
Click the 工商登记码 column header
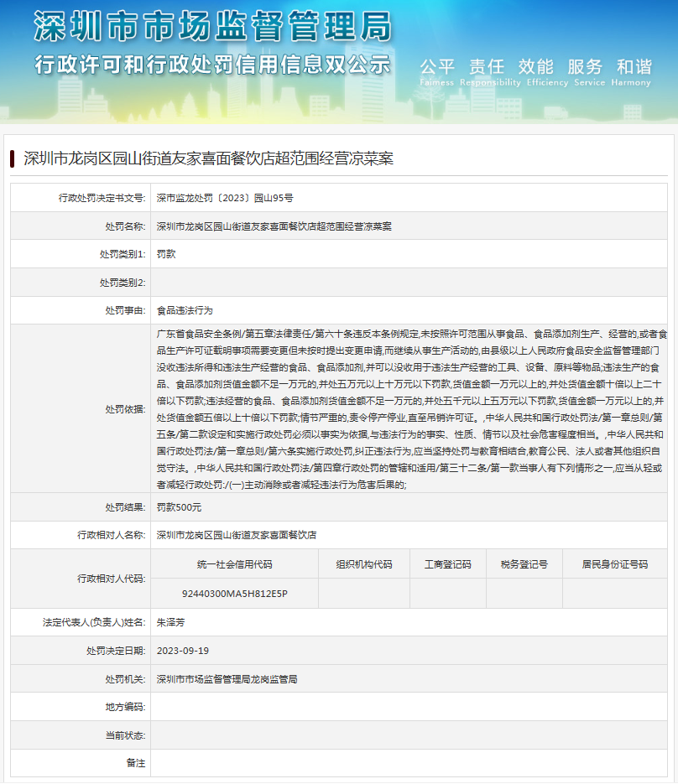(x=448, y=564)
